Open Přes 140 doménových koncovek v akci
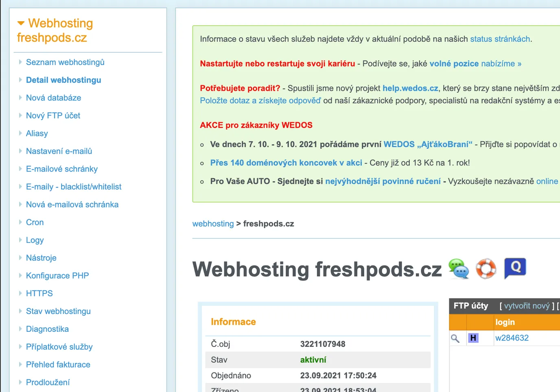 [x=286, y=163]
